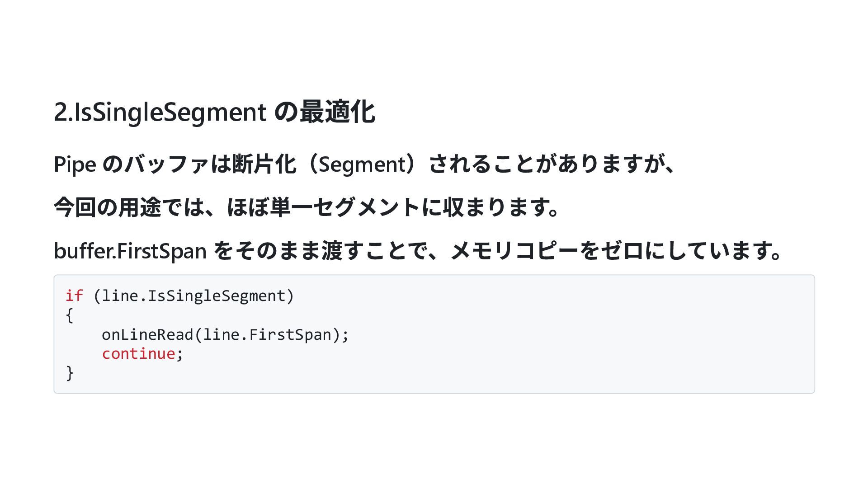This screenshot has width=868, height=488.
Task: Click the heading '2.IsSingleSegment の最適化'
Action: point(214,112)
